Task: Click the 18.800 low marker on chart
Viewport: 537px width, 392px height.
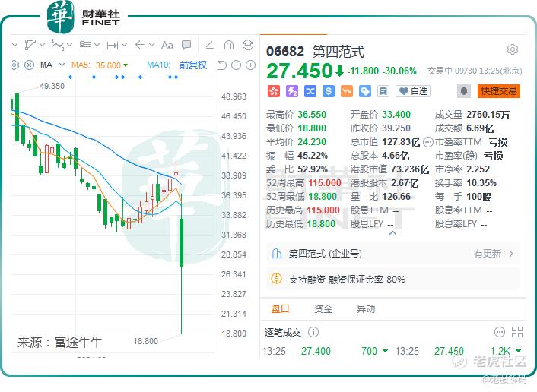Action: (x=145, y=341)
